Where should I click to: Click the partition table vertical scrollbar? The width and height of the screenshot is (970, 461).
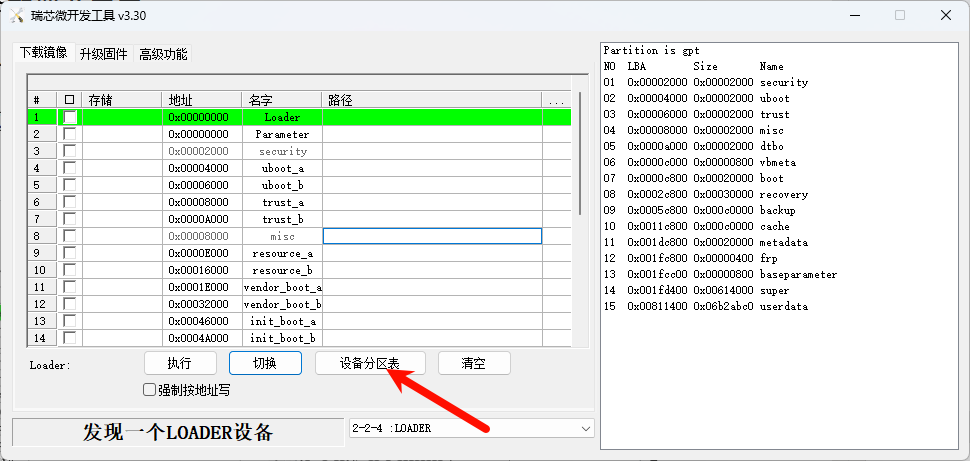pyautogui.click(x=580, y=153)
